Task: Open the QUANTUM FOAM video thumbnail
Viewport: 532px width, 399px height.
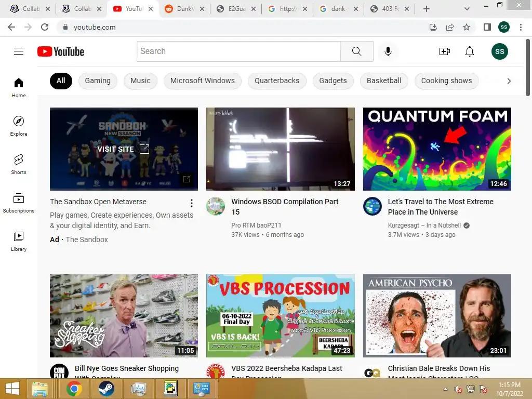Action: [x=437, y=149]
